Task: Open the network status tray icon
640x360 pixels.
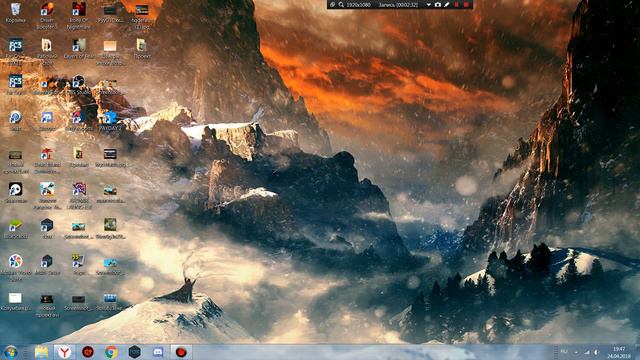Action: pyautogui.click(x=587, y=352)
